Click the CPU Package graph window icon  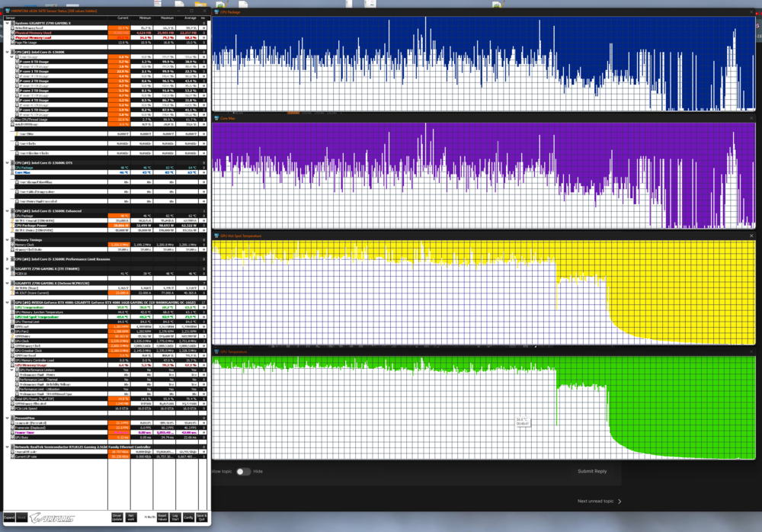[x=216, y=11]
